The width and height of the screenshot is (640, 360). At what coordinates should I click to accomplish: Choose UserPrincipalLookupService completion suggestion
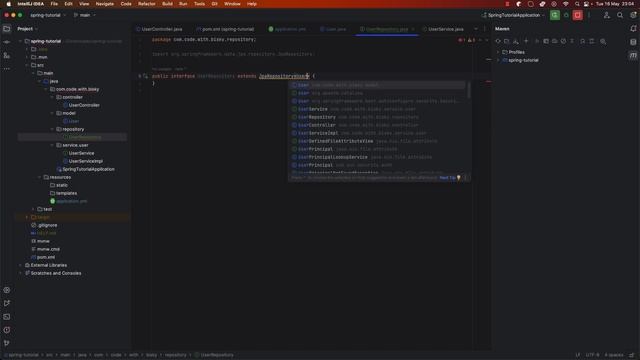[378, 157]
